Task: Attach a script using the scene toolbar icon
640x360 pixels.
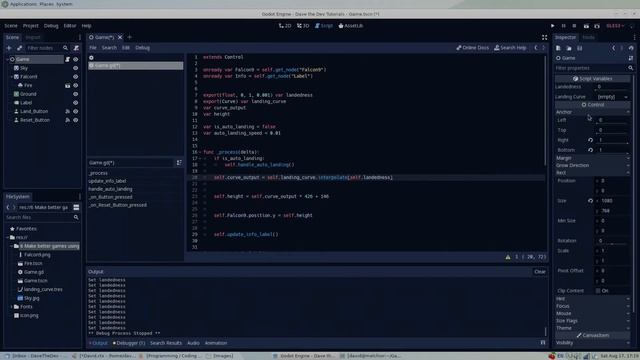Action: [x=76, y=48]
